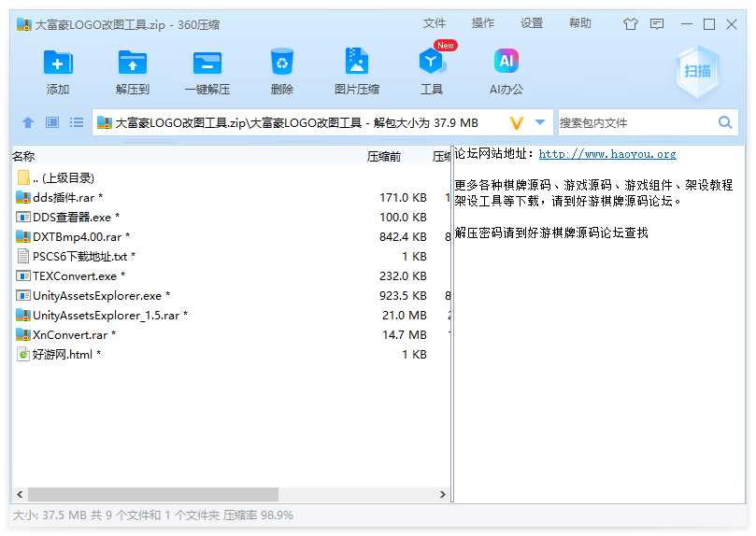Select file name 'UnityAssetsExplorer.exe'
756x536 pixels.
click(97, 296)
